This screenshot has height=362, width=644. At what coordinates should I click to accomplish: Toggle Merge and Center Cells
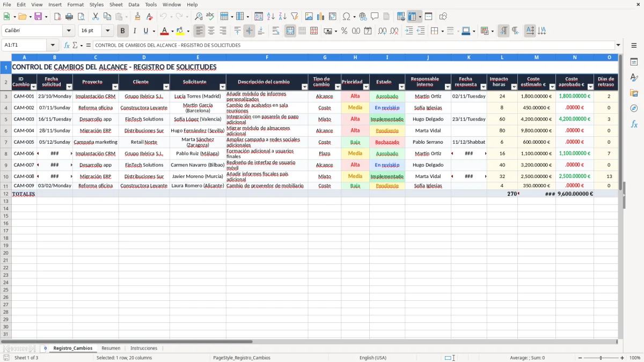coord(290,31)
